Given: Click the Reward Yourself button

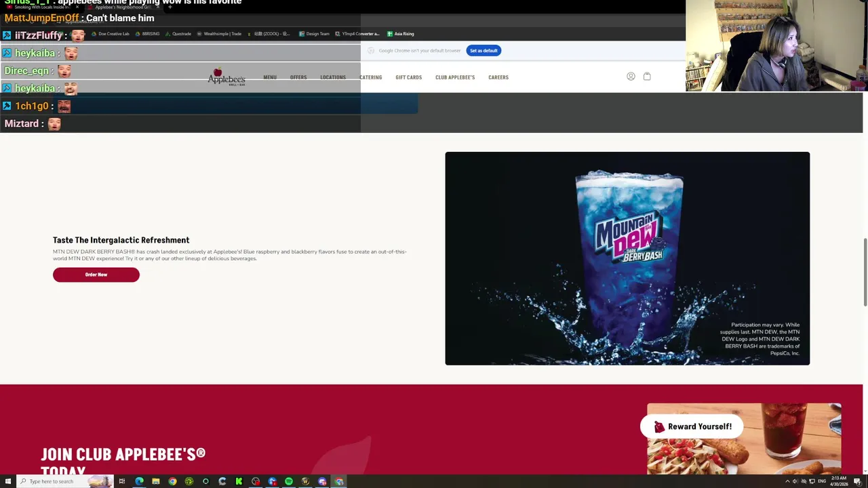Looking at the screenshot, I should (691, 426).
